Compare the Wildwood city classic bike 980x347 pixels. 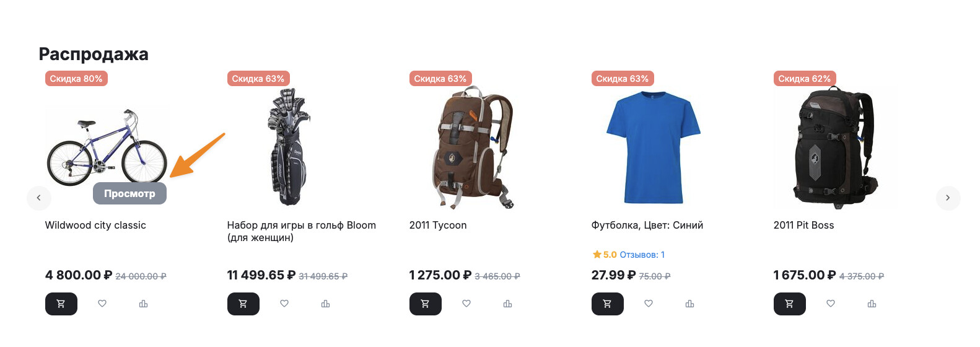coord(143,304)
